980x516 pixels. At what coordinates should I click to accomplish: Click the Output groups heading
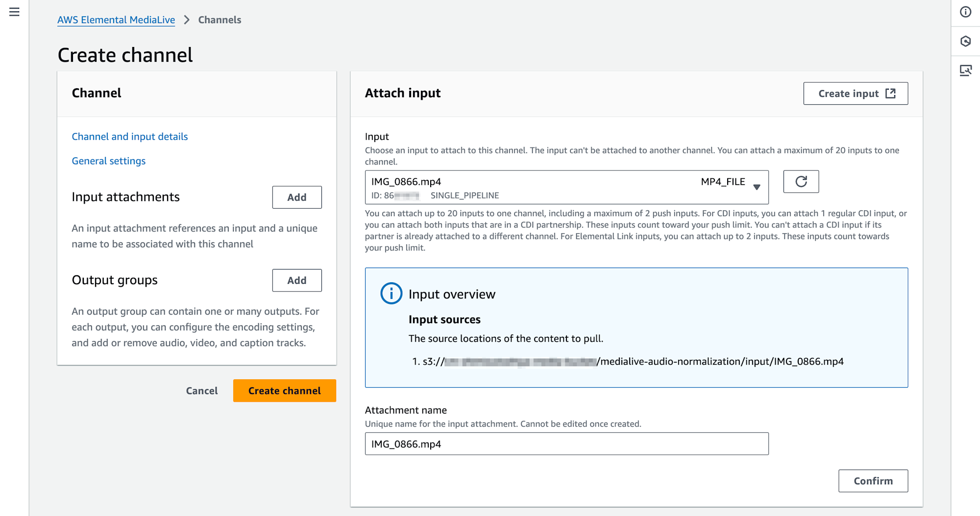pos(115,280)
